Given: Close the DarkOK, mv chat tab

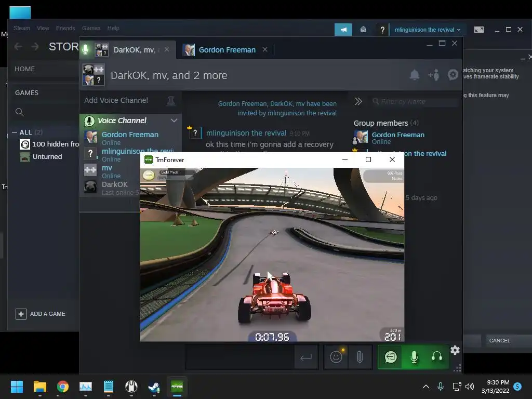Looking at the screenshot, I should (167, 49).
